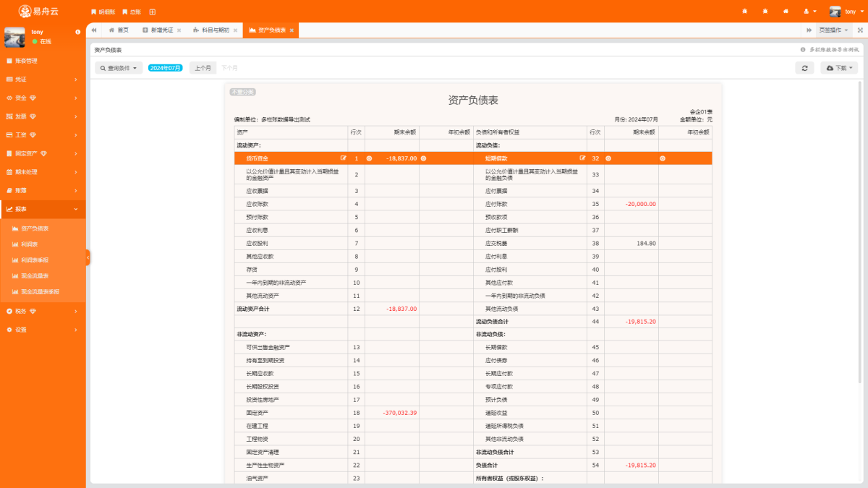Click the refresh report button
868x488 pixels.
(x=804, y=67)
